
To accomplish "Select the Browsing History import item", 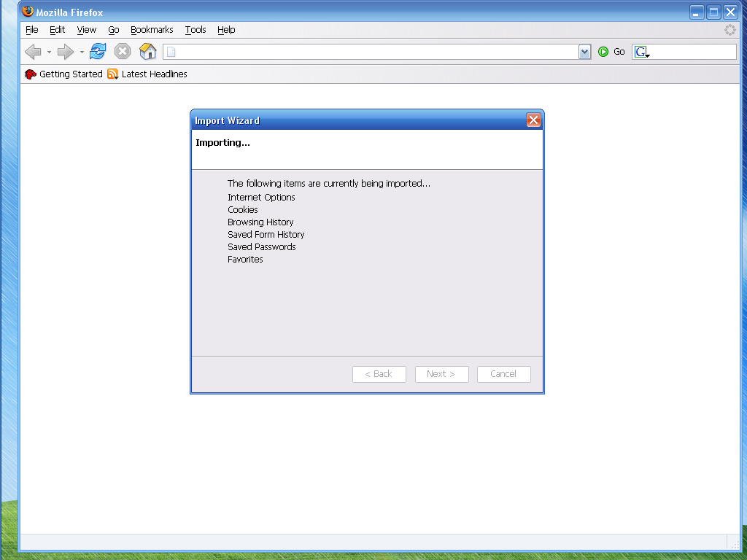I will click(x=260, y=222).
